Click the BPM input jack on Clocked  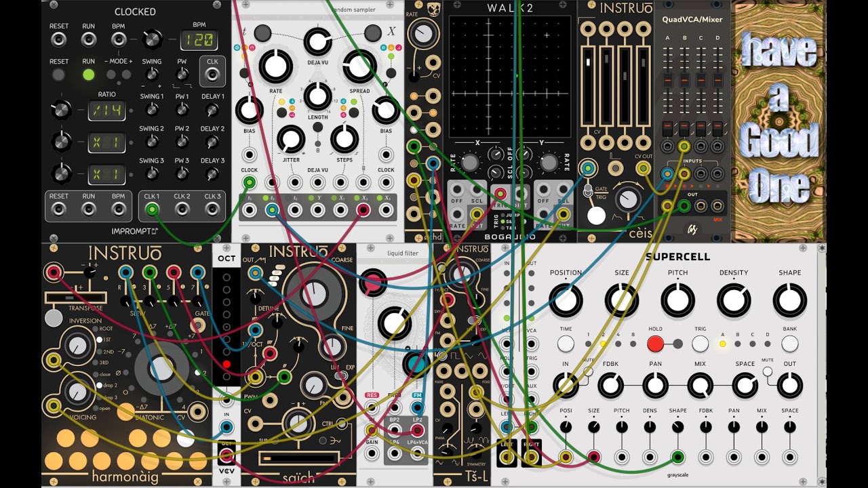pos(119,40)
